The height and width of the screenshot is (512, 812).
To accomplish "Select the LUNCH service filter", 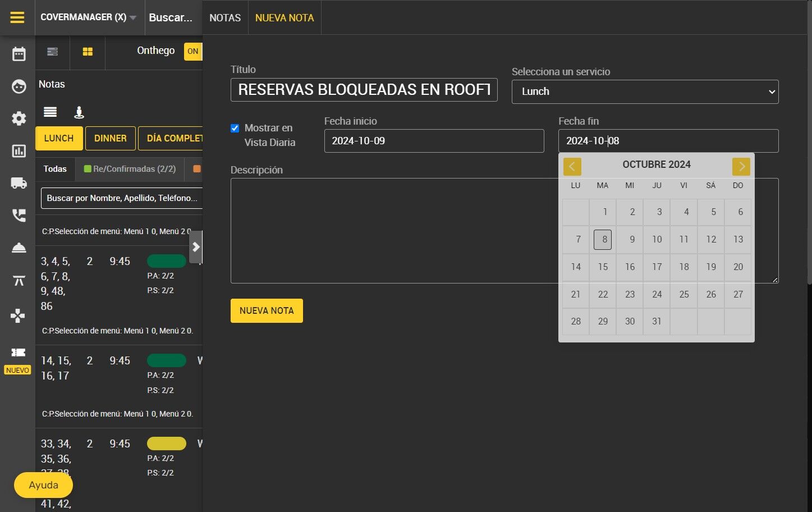I will pyautogui.click(x=59, y=138).
